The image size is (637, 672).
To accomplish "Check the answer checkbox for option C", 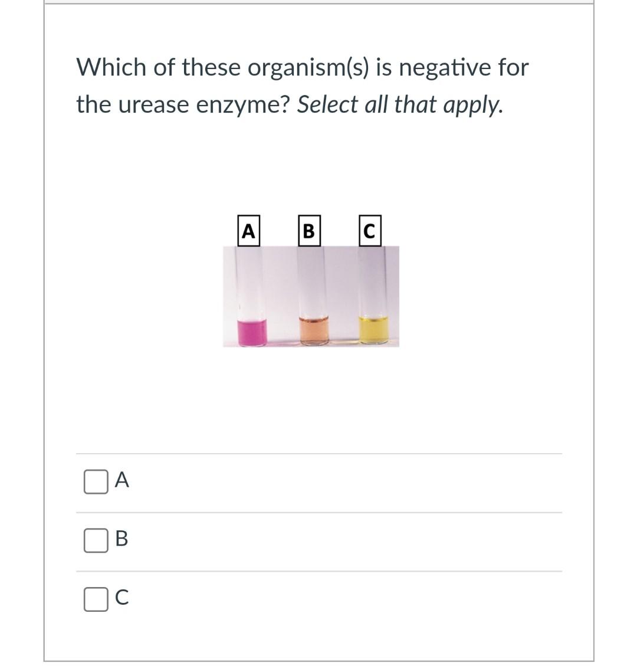I will pyautogui.click(x=96, y=599).
